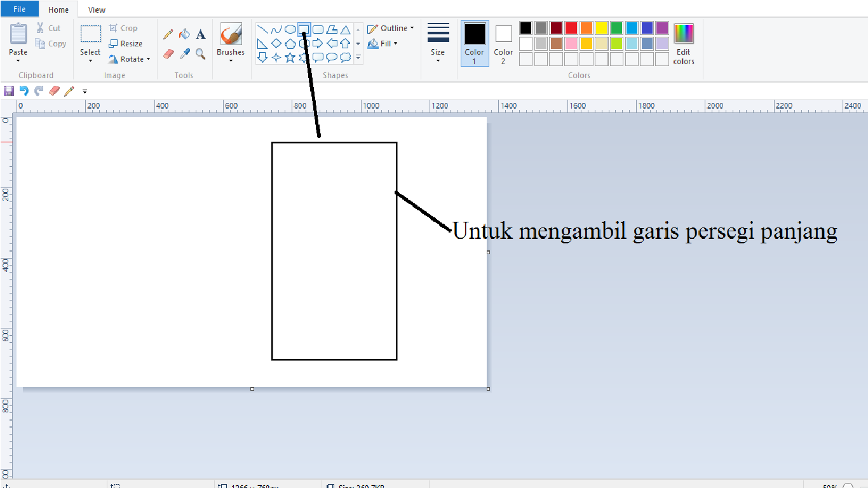
Task: Select the Eraser tool
Action: [167, 52]
